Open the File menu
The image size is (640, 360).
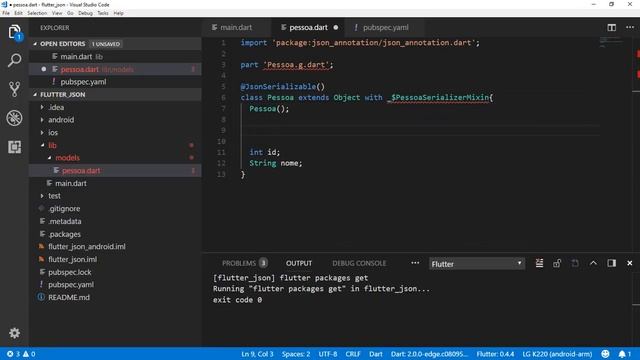tap(6, 13)
